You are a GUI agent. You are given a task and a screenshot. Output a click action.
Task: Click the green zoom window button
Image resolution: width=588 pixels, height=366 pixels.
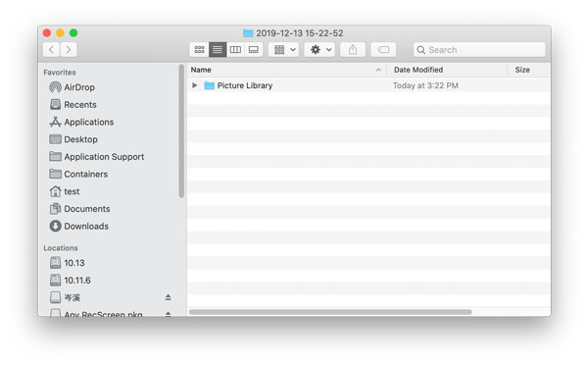[x=73, y=33]
